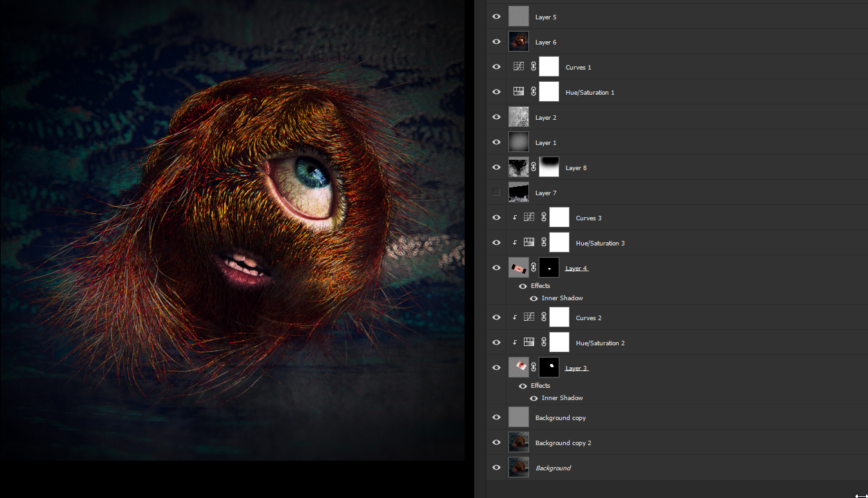Select the Layer 1 vignette thumbnail
868x498 pixels.
[x=519, y=142]
